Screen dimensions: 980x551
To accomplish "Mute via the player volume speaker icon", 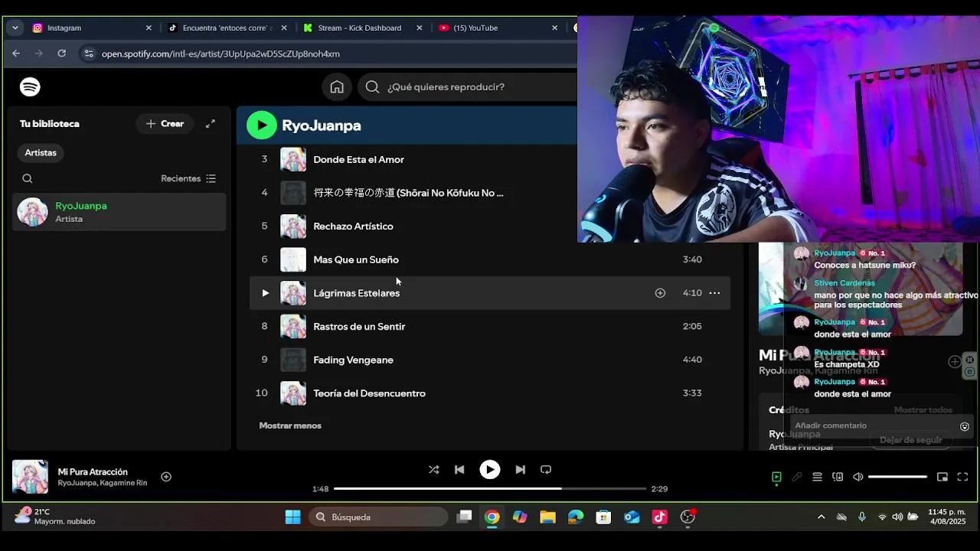I will coord(858,477).
